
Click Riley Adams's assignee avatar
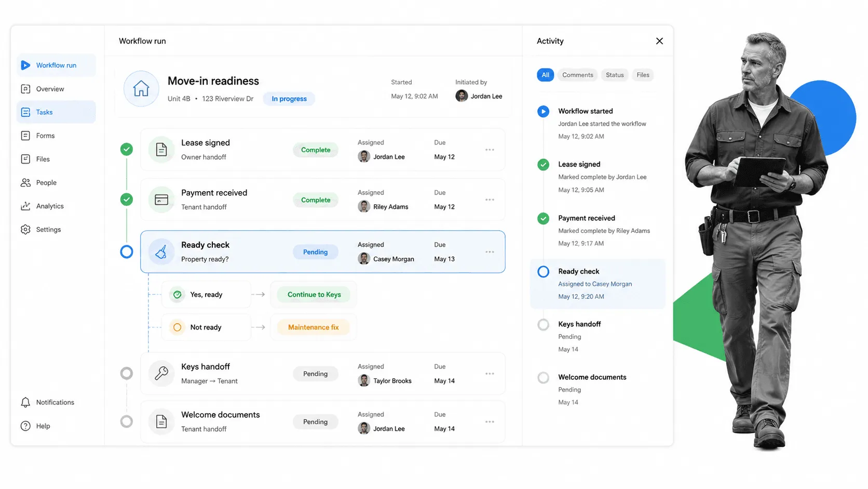[x=364, y=207]
